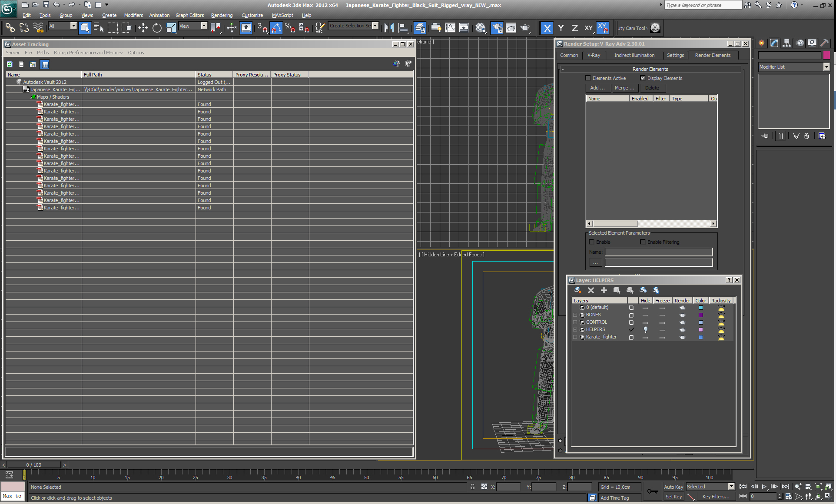Open the Hierarchy command panel tab

[x=787, y=43]
